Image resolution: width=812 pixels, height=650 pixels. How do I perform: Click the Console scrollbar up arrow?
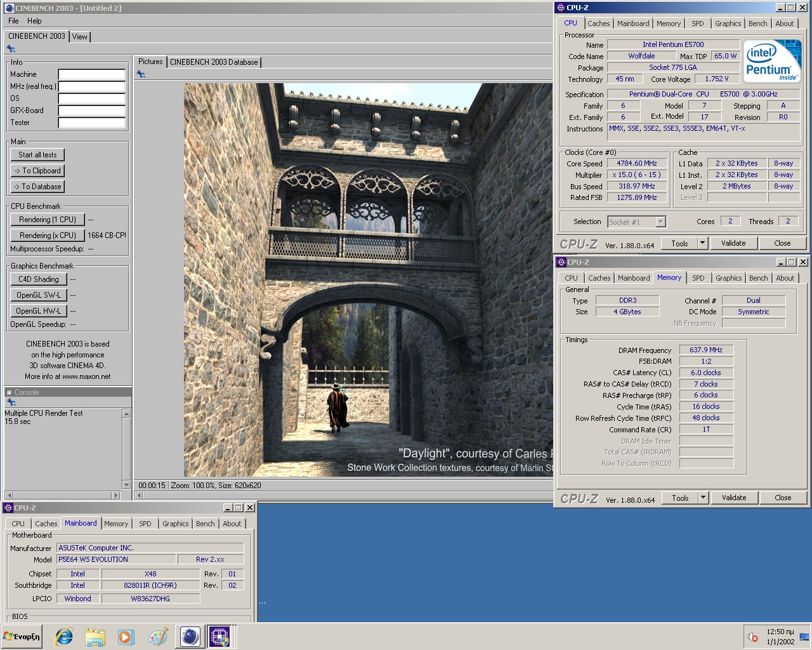click(126, 414)
